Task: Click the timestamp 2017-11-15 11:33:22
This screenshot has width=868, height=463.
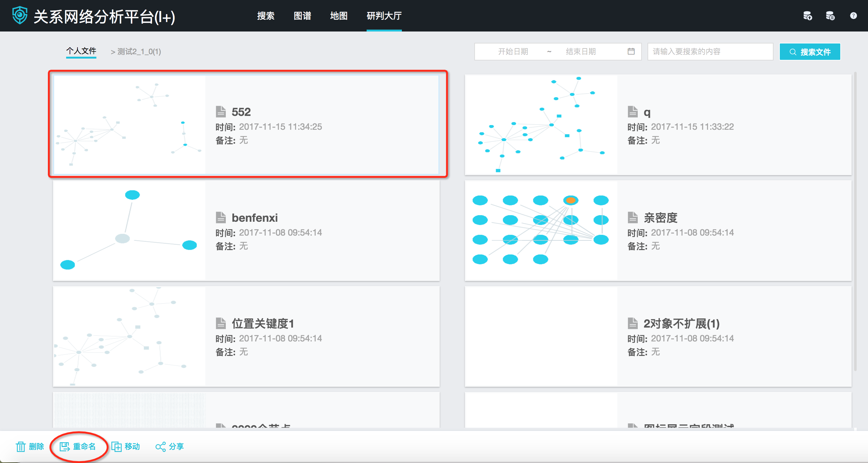Action: (692, 127)
